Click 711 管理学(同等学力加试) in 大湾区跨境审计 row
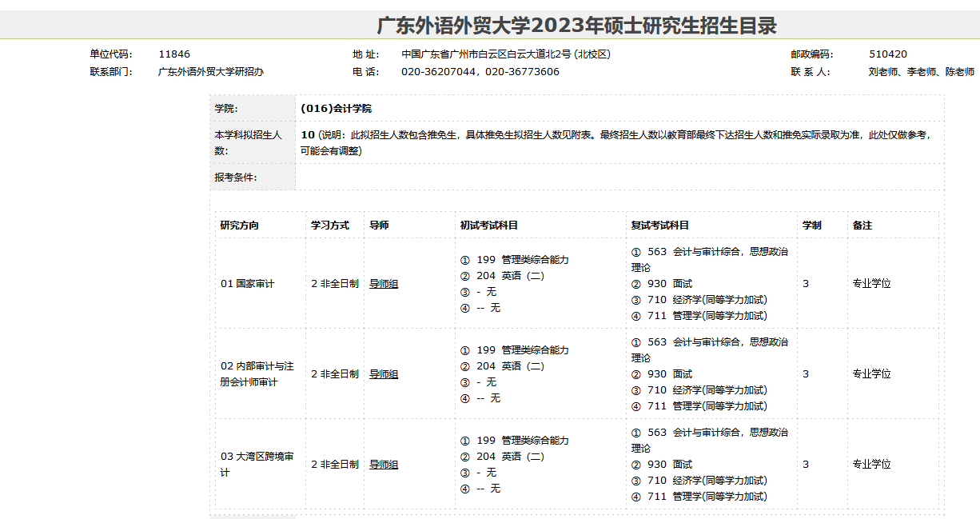The image size is (980, 519). [699, 497]
